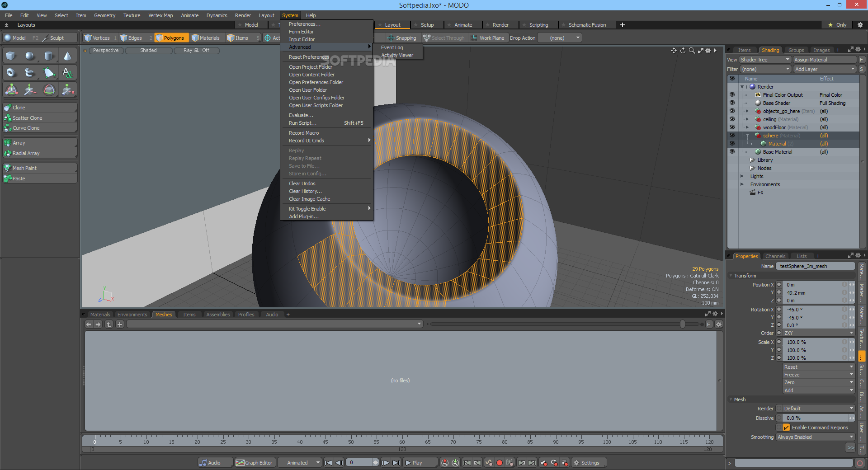Select the Cube primitive tool

coord(11,56)
